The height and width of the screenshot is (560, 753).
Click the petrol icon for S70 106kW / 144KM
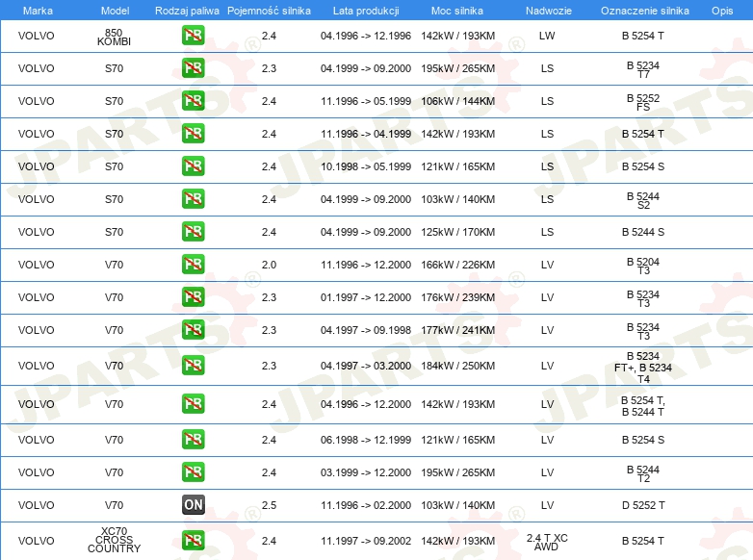[193, 101]
